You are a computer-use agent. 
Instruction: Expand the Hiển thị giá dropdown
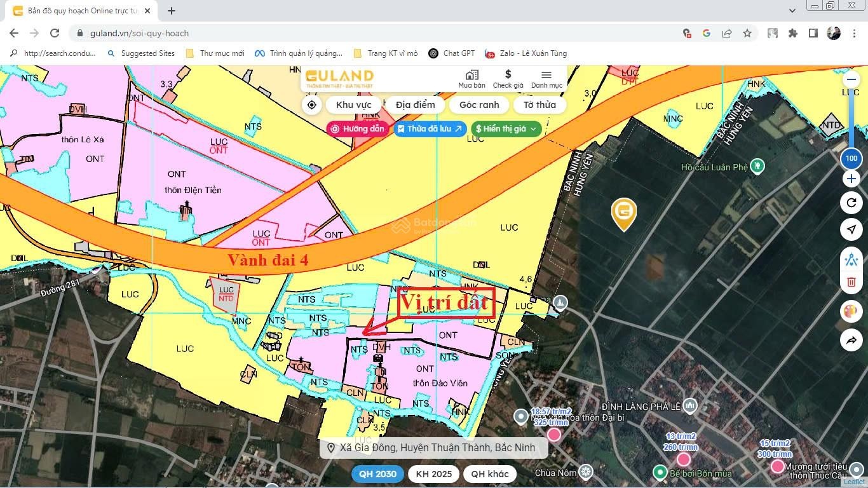506,129
